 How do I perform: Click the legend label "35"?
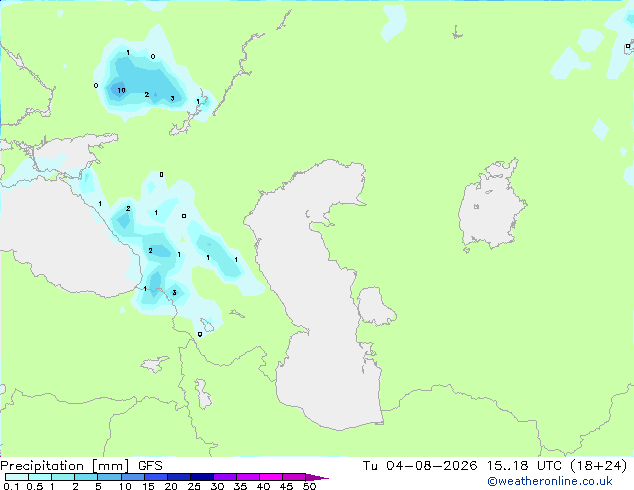[240, 486]
